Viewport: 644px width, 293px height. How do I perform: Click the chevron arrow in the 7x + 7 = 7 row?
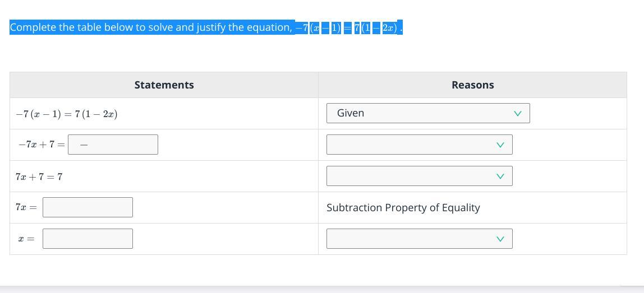(x=500, y=176)
